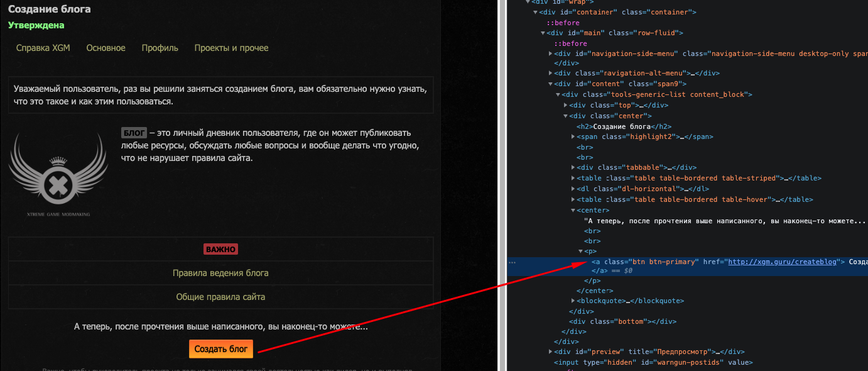The image size is (868, 371).
Task: Click the gray "БЛОГ" label badge
Action: (x=134, y=133)
